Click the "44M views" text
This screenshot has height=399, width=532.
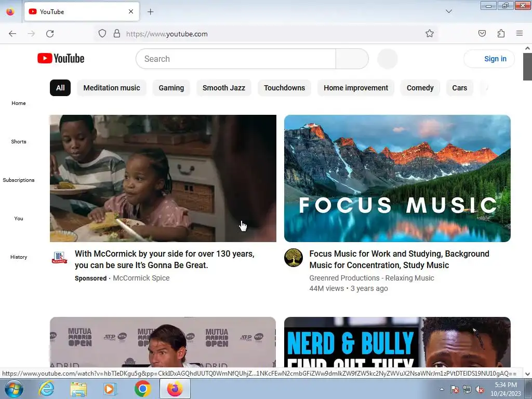point(326,288)
